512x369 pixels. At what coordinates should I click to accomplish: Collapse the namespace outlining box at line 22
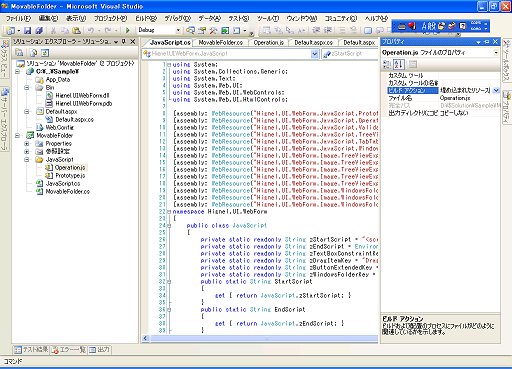169,212
